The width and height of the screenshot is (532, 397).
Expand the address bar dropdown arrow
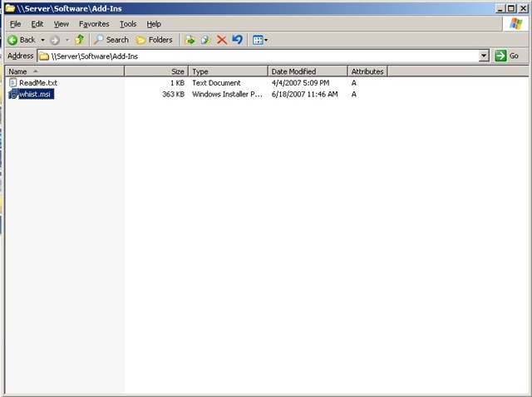(x=484, y=56)
